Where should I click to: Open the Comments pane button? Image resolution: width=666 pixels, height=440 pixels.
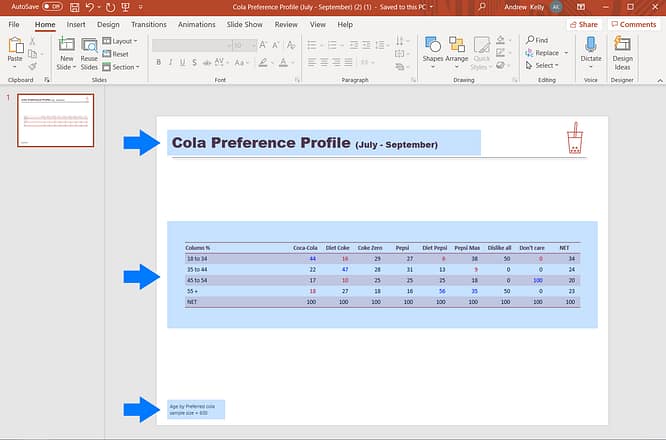click(x=633, y=24)
